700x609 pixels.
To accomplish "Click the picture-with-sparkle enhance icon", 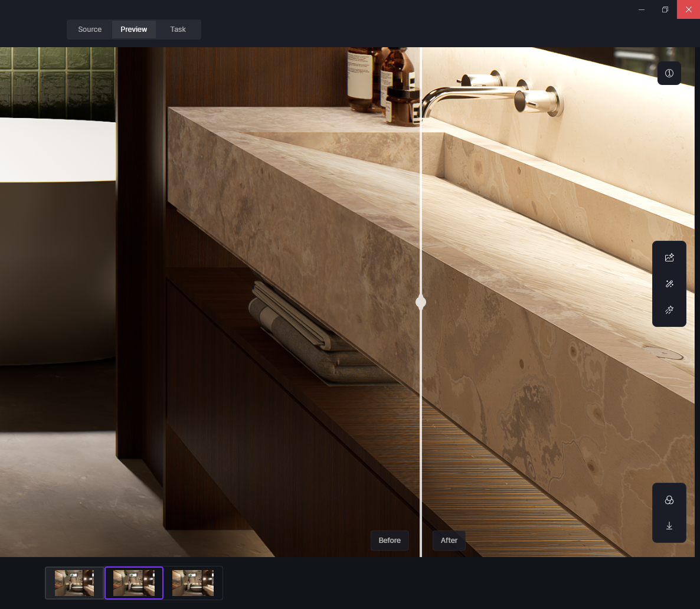I will 669,258.
